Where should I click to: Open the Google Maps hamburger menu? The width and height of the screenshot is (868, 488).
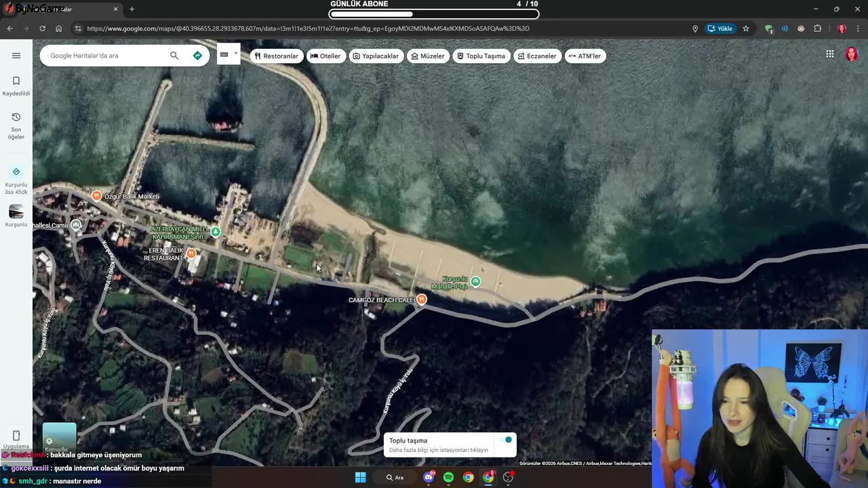(16, 56)
